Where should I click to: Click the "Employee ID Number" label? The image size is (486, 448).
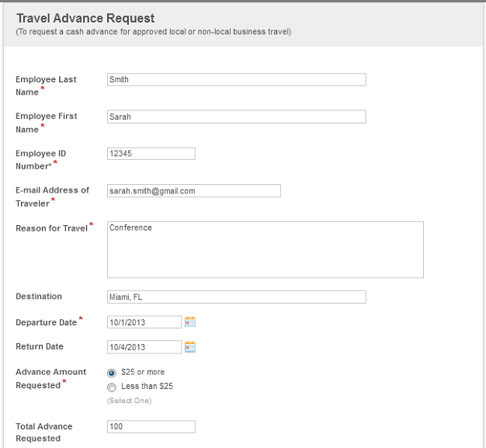(40, 160)
